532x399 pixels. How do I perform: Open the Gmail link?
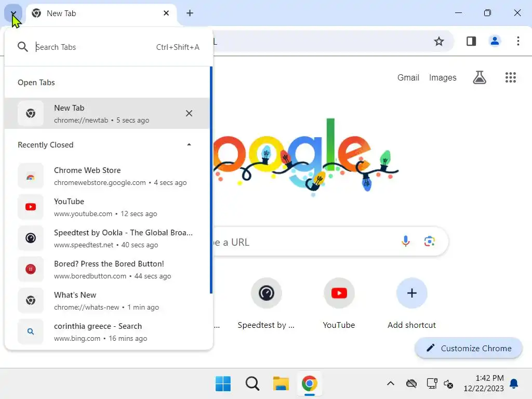(408, 78)
